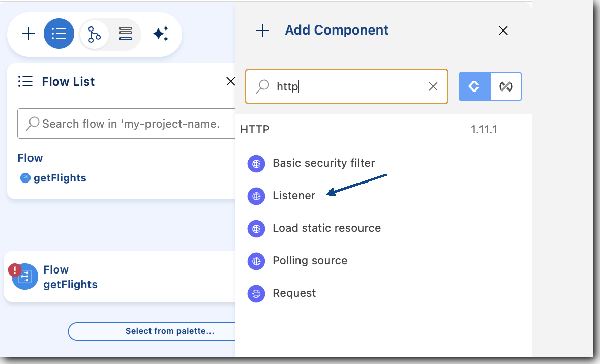The image size is (600, 364).
Task: Click the Flow getFlights card title
Action: 70,277
